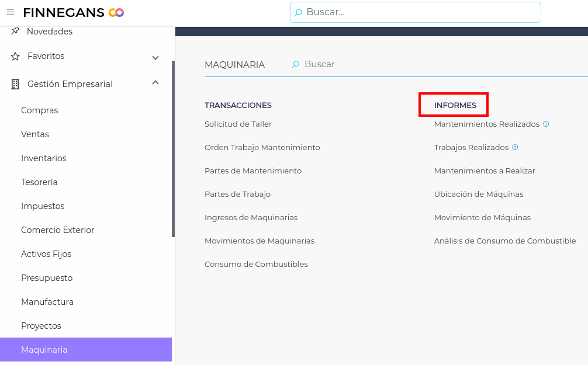Open Ingresos de Maquinarias
The width and height of the screenshot is (588, 365).
251,217
